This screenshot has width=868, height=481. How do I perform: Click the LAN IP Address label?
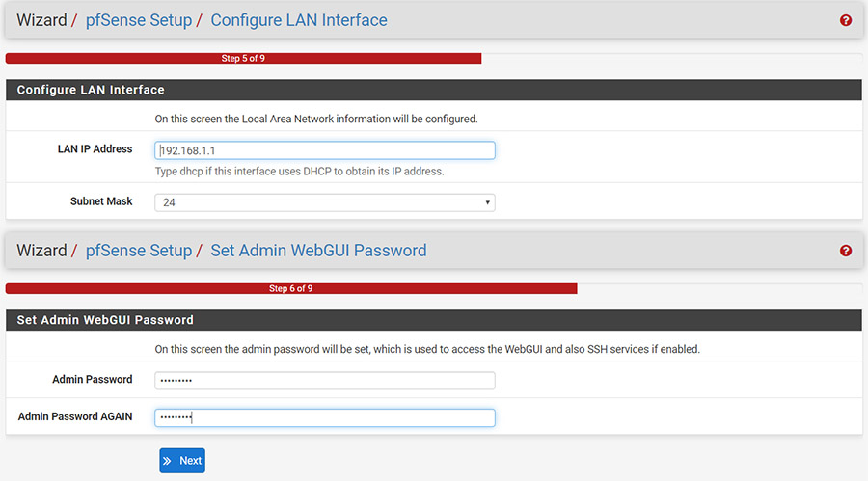pos(95,148)
